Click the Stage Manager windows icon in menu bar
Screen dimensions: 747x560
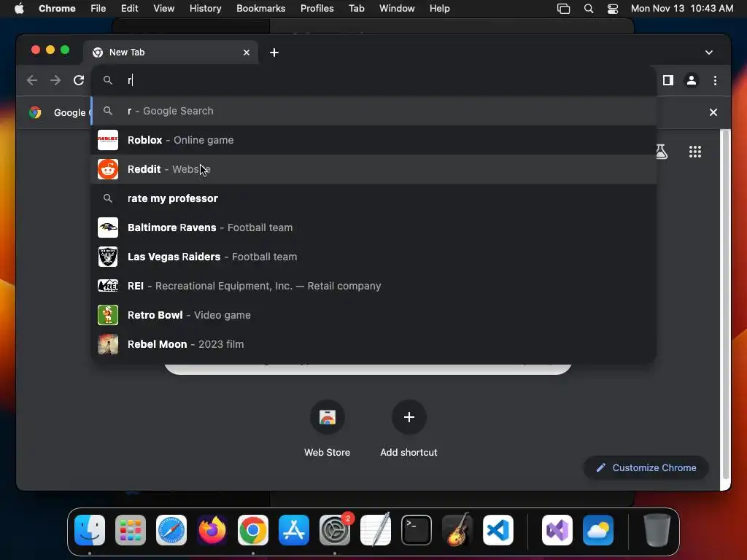(x=563, y=8)
